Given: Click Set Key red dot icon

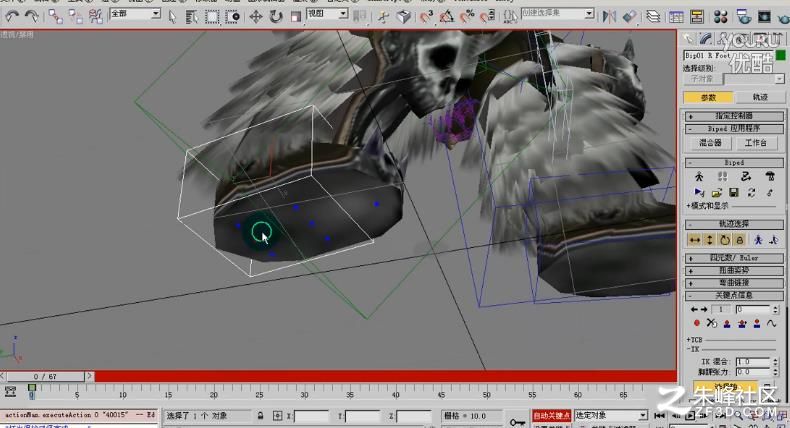Looking at the screenshot, I should point(697,323).
